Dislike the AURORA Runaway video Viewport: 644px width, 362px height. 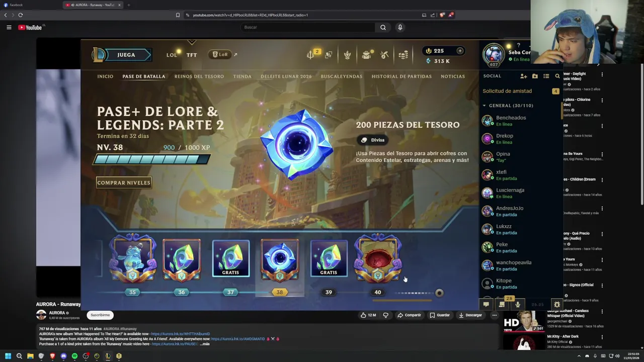386,315
